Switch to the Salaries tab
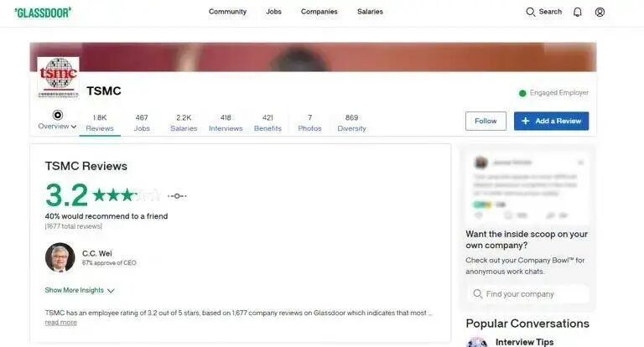Screen dimensions: 644x347 [x=184, y=122]
